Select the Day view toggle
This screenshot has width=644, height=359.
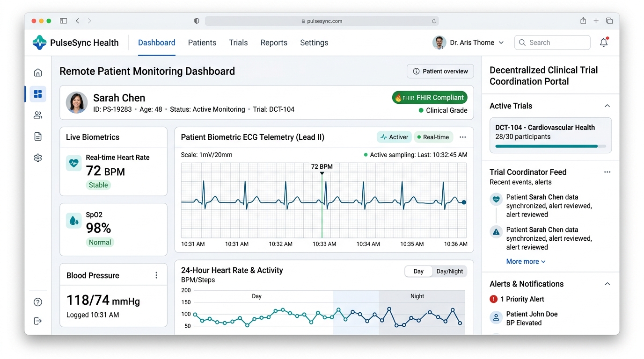(418, 271)
